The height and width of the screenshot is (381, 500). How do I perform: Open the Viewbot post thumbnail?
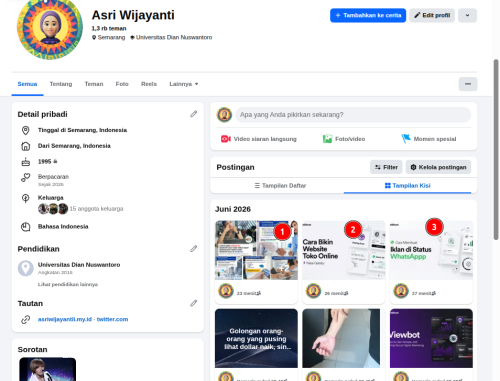click(431, 338)
